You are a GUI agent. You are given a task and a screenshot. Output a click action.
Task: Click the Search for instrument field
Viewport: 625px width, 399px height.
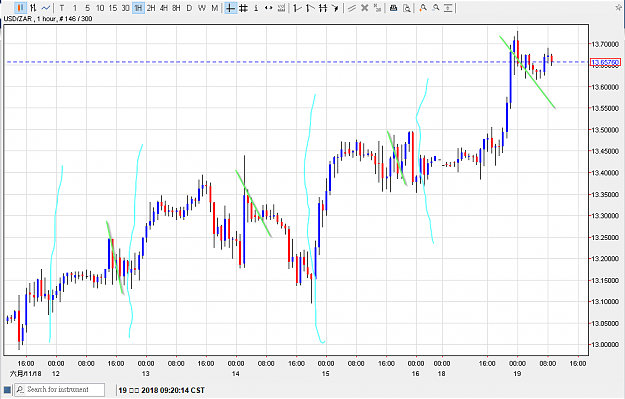(x=60, y=389)
